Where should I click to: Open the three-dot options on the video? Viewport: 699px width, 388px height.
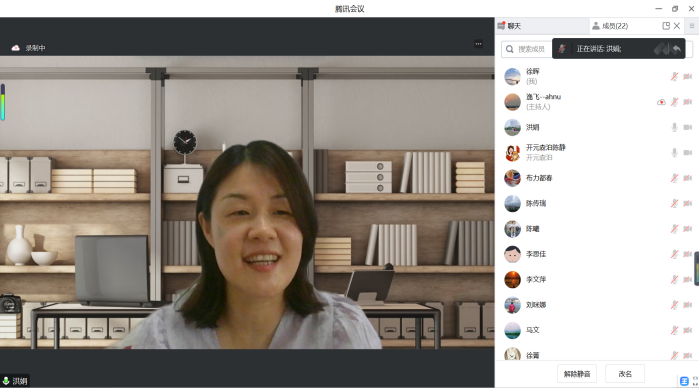[x=478, y=44]
